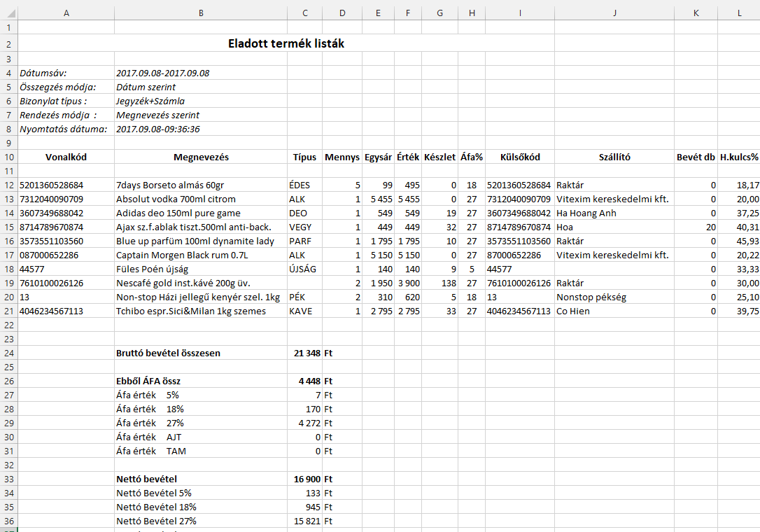Image resolution: width=760 pixels, height=532 pixels.
Task: Select column J header
Action: coord(614,13)
